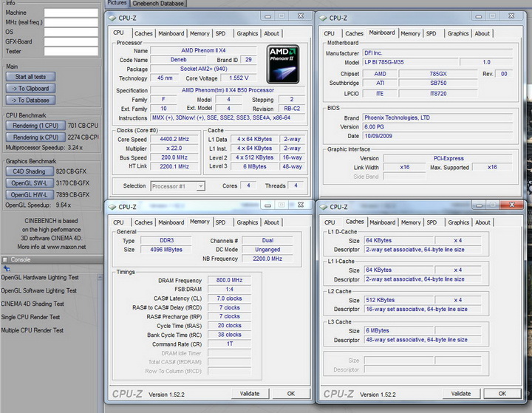
Task: Click Start all tests button
Action: (30, 77)
